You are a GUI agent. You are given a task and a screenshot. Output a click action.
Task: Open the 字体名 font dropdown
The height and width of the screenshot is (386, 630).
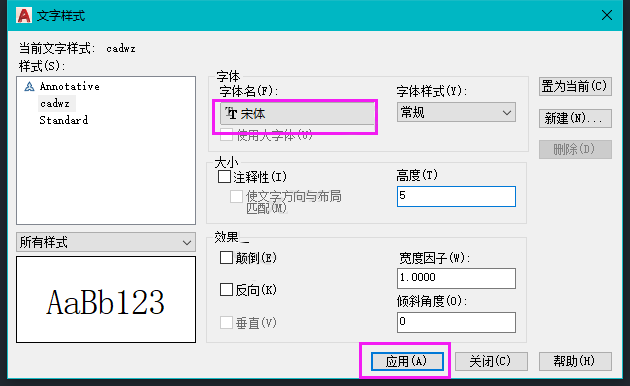pyautogui.click(x=297, y=114)
